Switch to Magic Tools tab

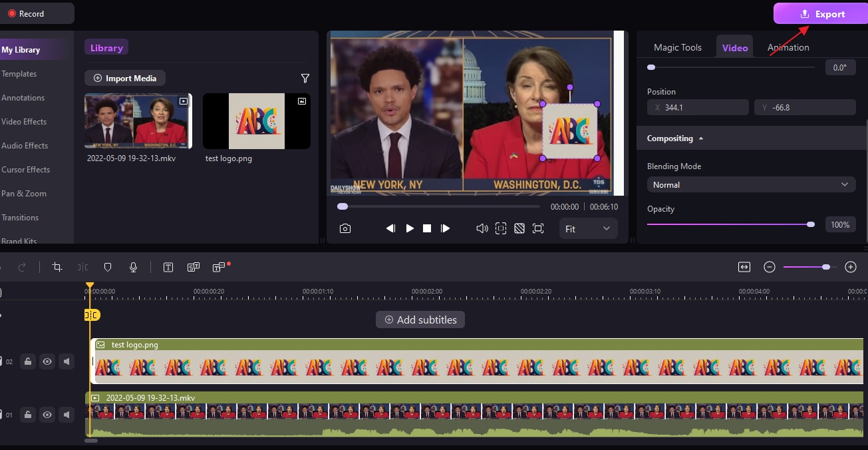point(677,47)
